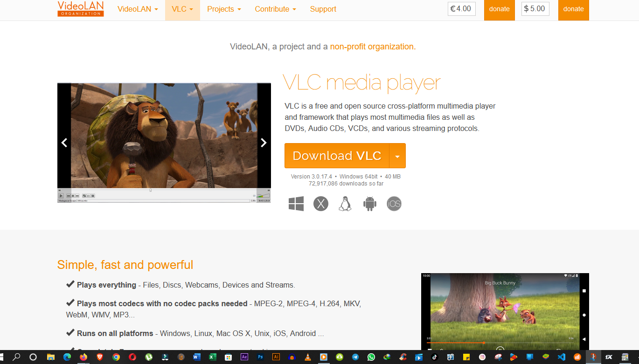The height and width of the screenshot is (364, 639).
Task: Open Telegram from the taskbar
Action: coord(355,357)
